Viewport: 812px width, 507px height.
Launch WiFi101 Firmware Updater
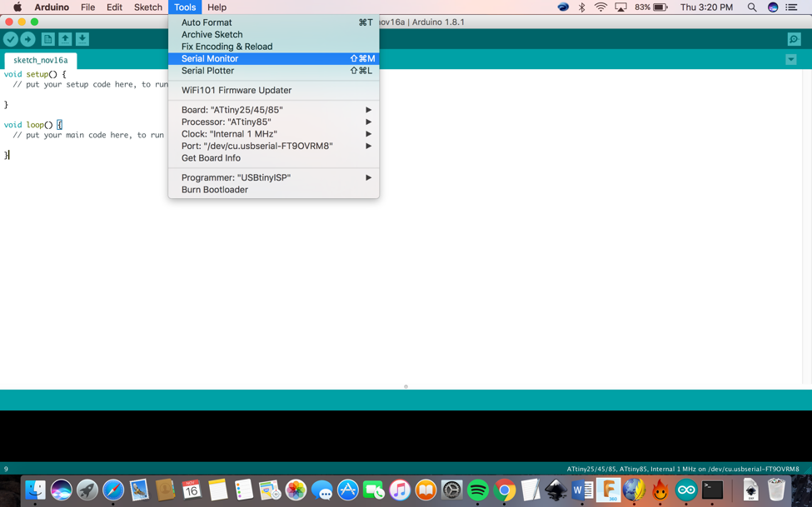click(x=273, y=90)
